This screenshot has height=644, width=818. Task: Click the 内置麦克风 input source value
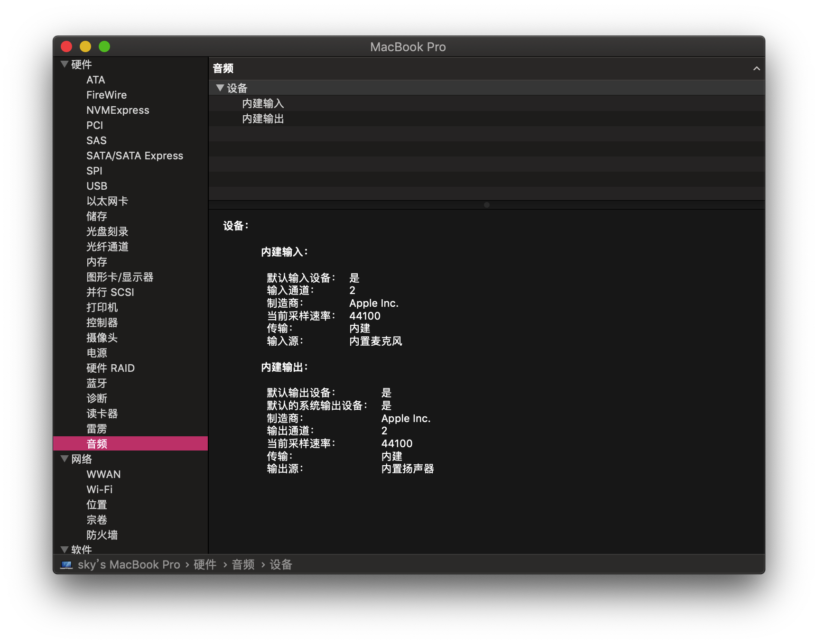tap(376, 341)
